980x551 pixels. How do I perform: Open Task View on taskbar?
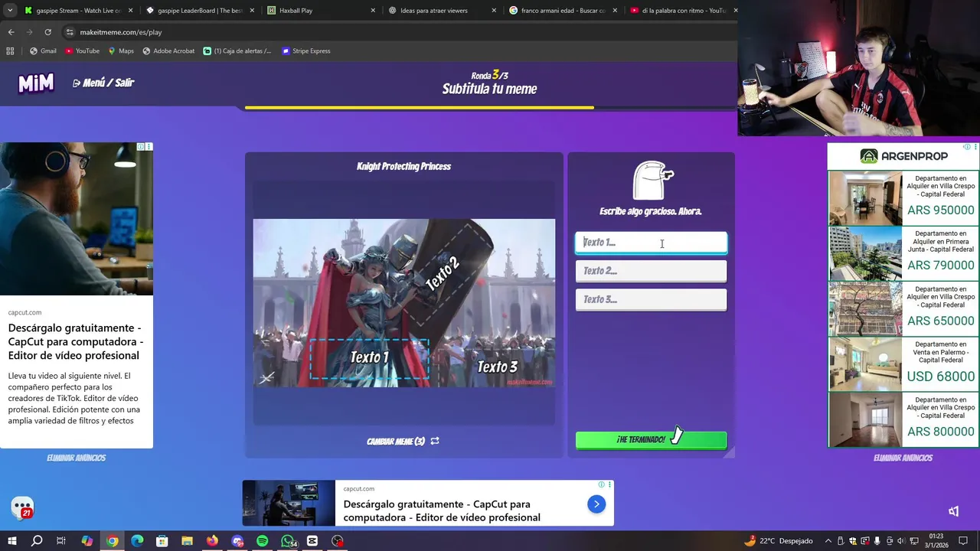tap(61, 541)
